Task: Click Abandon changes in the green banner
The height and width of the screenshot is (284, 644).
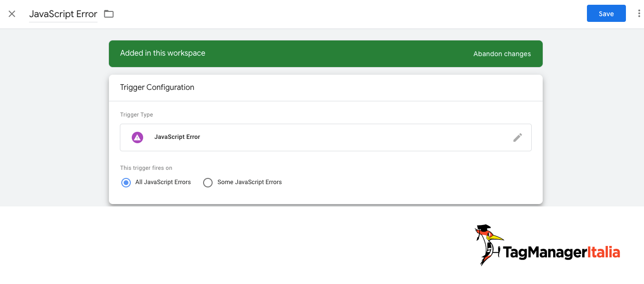Action: 502,54
